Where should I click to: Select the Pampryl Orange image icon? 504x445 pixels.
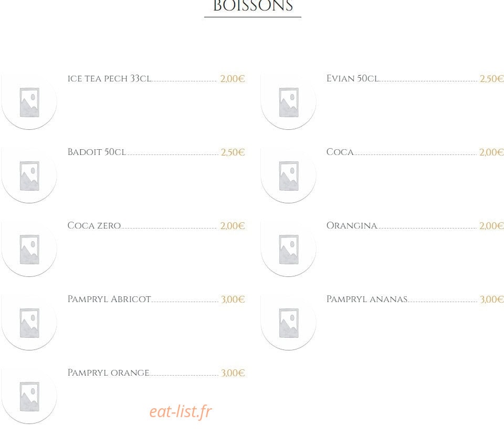coord(29,396)
